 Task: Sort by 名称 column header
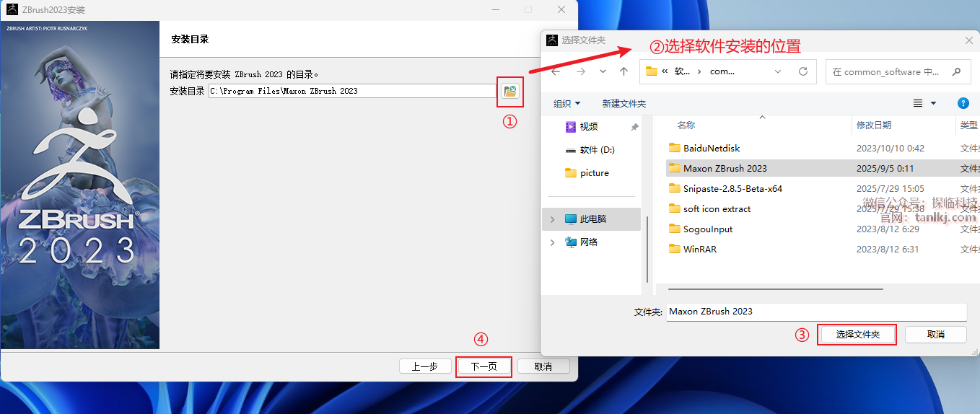686,125
